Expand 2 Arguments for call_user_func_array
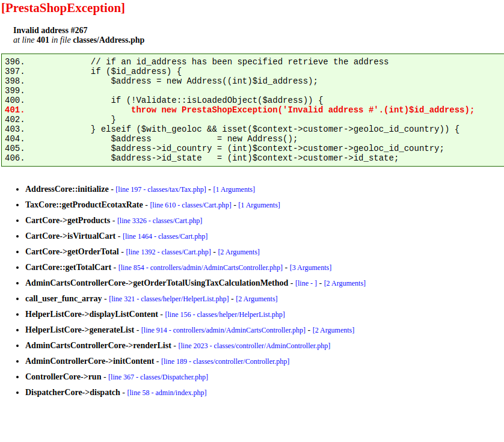 point(257,299)
